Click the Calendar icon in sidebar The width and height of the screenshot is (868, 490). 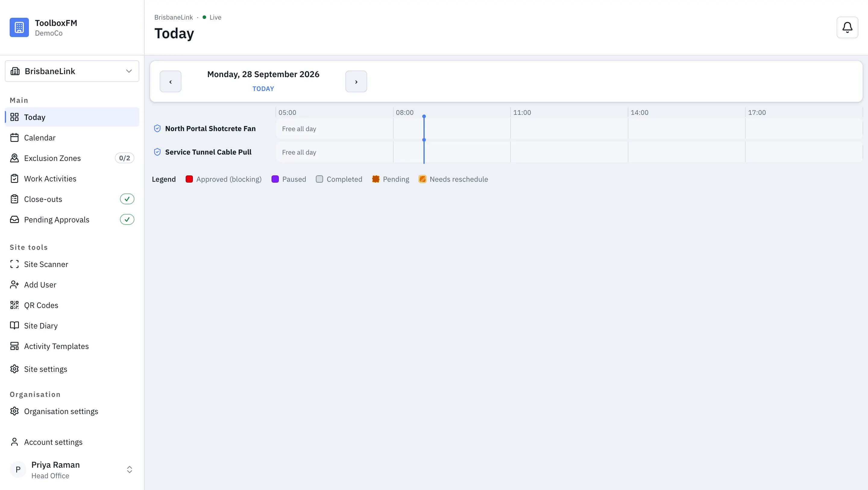(14, 137)
